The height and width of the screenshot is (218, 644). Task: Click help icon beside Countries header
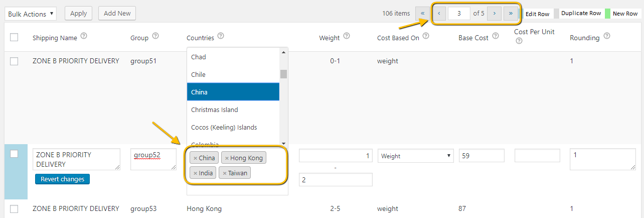click(x=221, y=36)
